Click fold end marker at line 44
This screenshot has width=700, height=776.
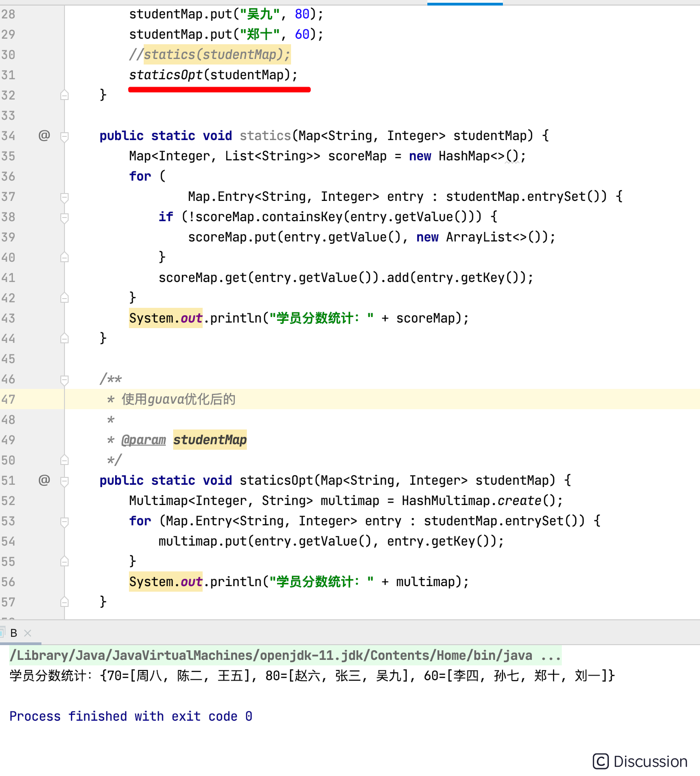(64, 338)
